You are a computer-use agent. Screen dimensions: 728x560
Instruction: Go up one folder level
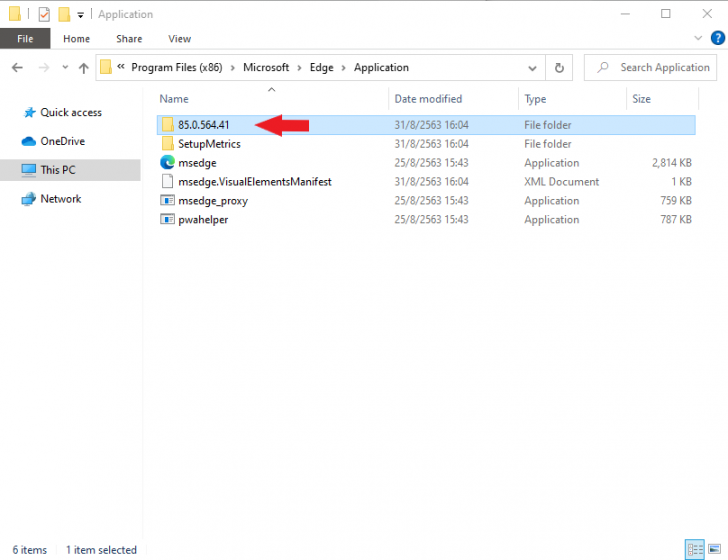point(84,68)
